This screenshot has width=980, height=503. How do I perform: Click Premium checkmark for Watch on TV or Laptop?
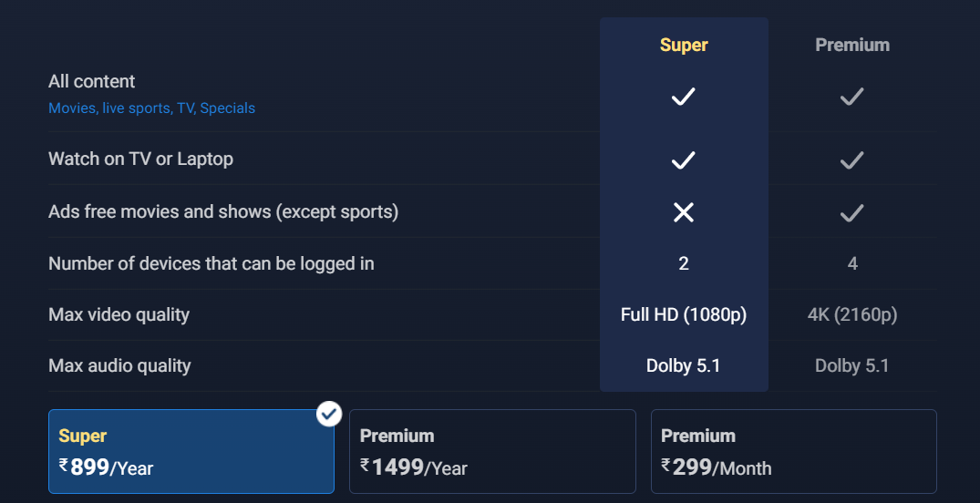click(852, 160)
